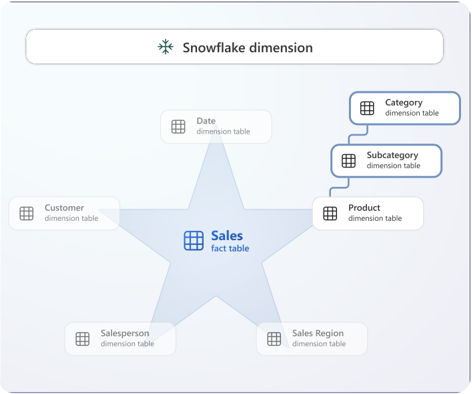This screenshot has width=472, height=394.
Task: Click 'dimension table' text under Salesperson
Action: point(127,344)
